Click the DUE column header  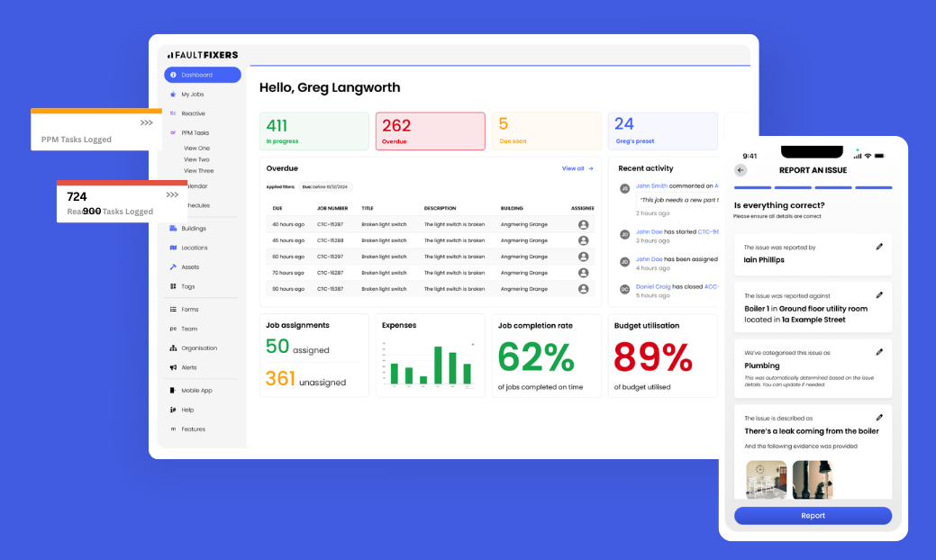277,208
